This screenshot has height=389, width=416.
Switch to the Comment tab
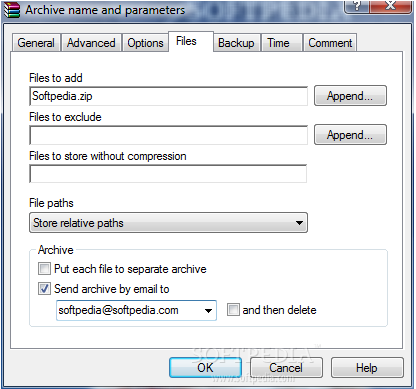click(x=330, y=43)
